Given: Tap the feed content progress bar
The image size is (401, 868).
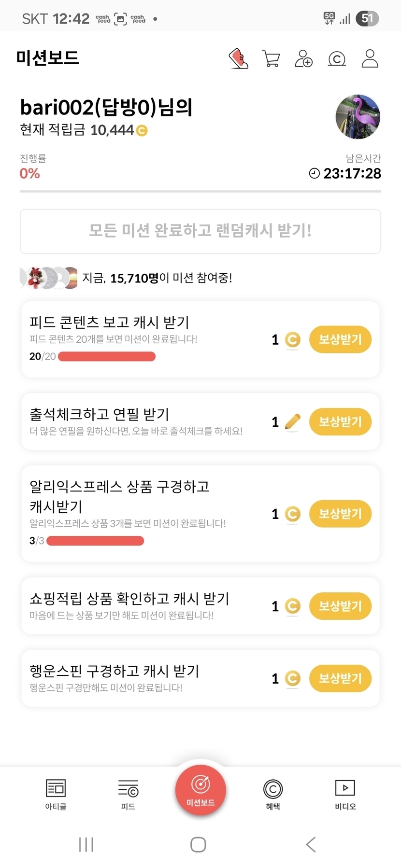Looking at the screenshot, I should tap(107, 357).
